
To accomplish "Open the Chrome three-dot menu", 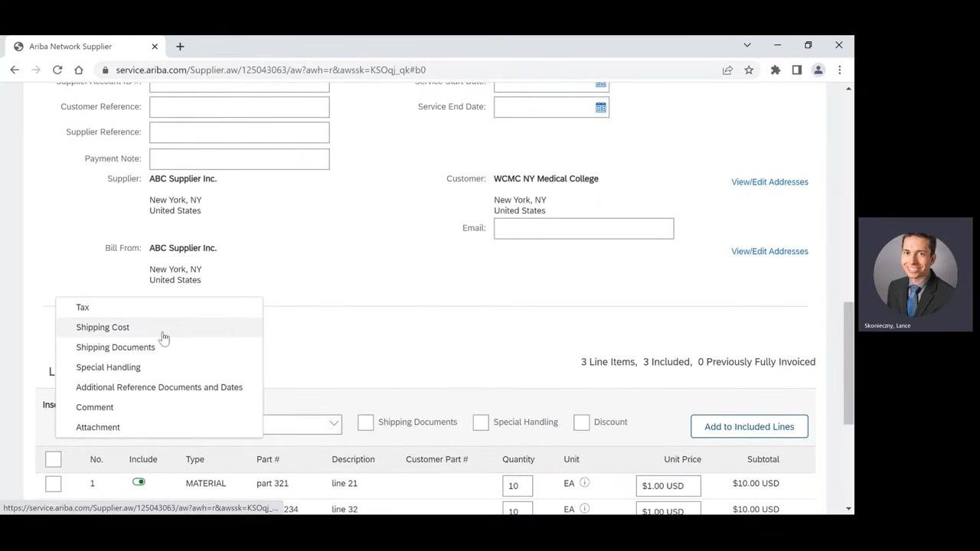I will (840, 70).
